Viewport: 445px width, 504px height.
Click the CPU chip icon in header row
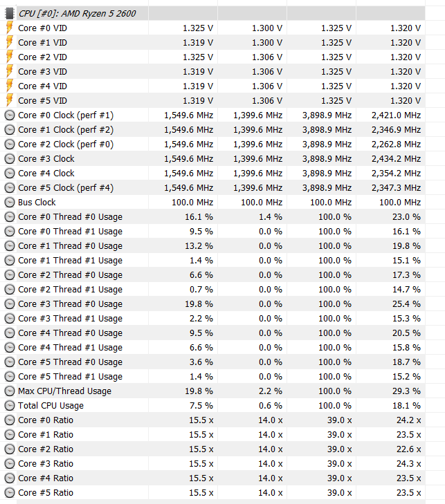pyautogui.click(x=10, y=13)
